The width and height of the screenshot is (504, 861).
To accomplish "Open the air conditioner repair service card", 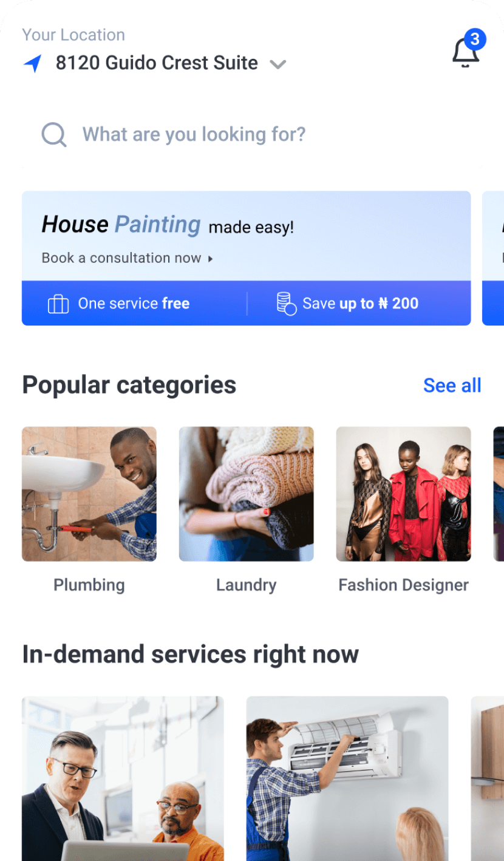I will pos(347,778).
